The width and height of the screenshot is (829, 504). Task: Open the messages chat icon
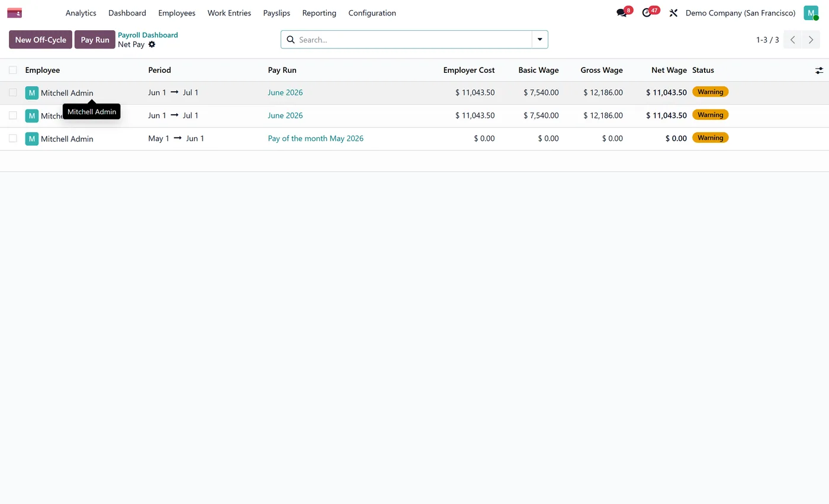(x=621, y=12)
